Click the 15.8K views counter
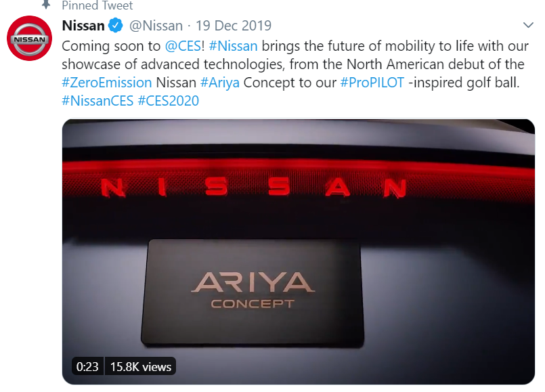This screenshot has width=545, height=392. click(x=140, y=366)
